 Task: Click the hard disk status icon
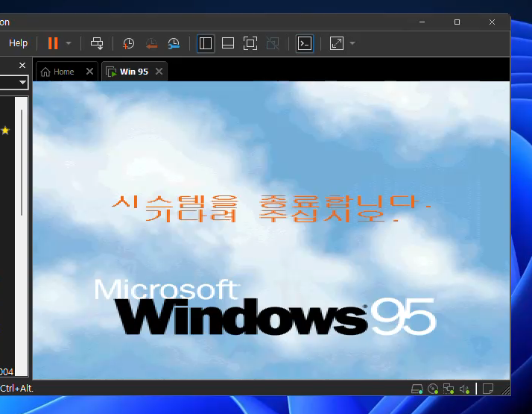pyautogui.click(x=417, y=389)
